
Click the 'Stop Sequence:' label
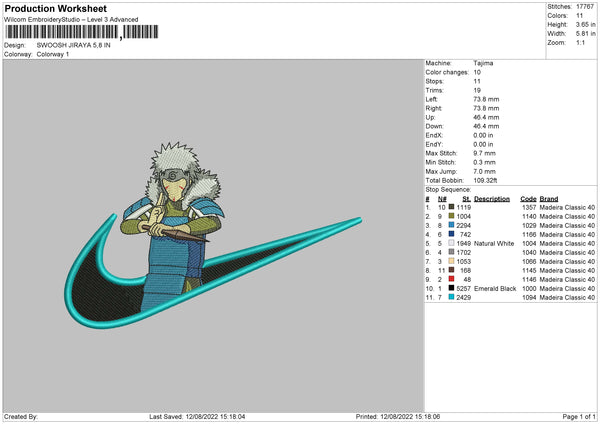(448, 190)
